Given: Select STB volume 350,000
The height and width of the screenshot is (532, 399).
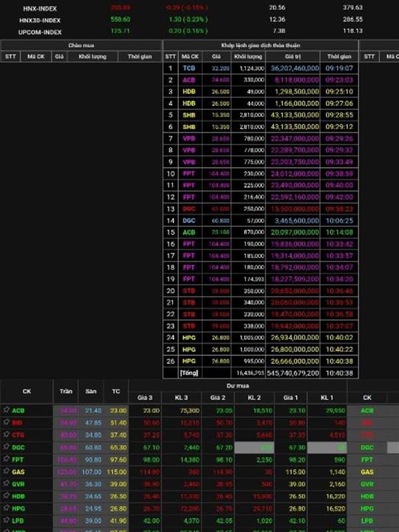Looking at the screenshot, I should pos(254,291).
